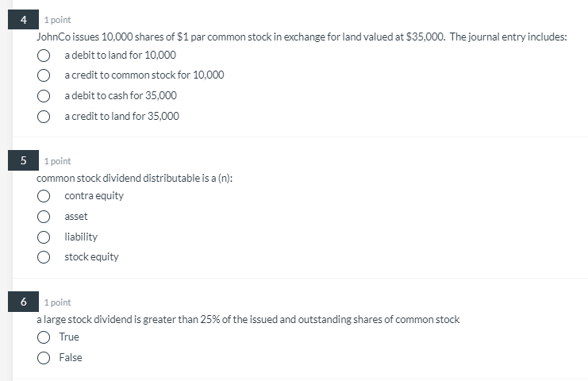Choose the 'contra equity' option

(x=44, y=196)
